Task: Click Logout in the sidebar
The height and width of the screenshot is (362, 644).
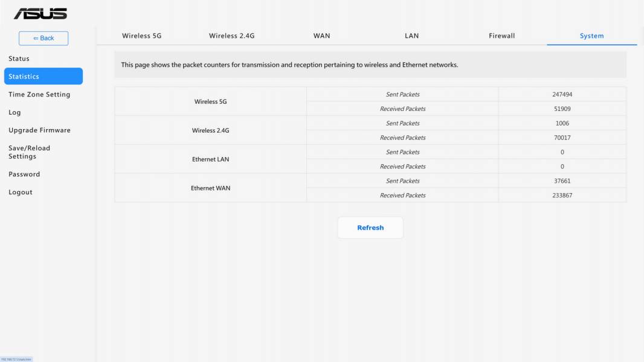Action: click(21, 192)
